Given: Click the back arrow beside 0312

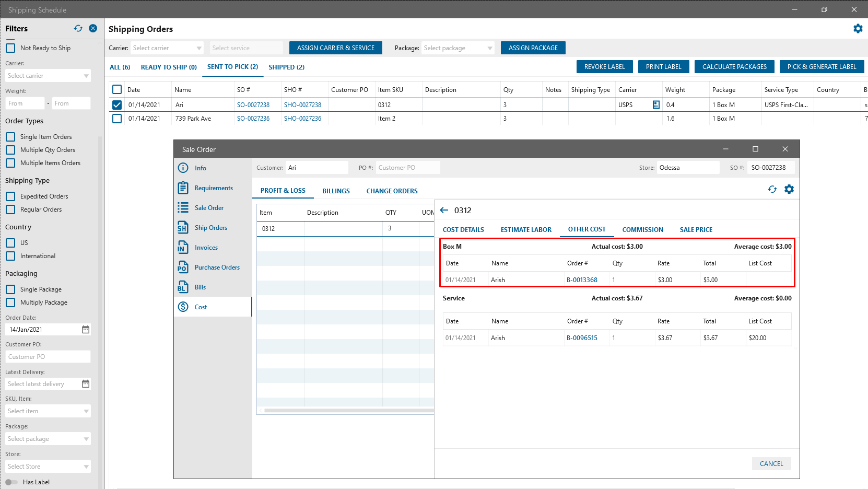Looking at the screenshot, I should (444, 210).
